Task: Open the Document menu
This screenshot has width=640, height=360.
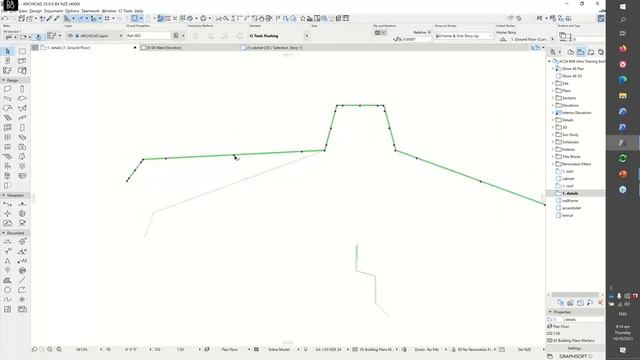Action: tap(53, 11)
